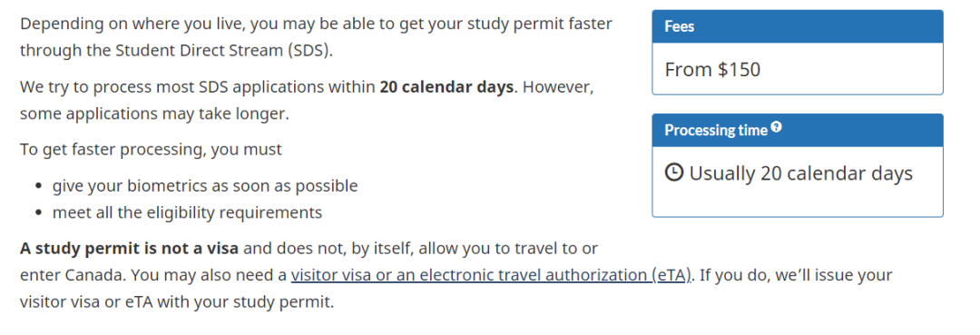Open the Processing time help question mark
The width and height of the screenshot is (980, 335).
(x=776, y=127)
